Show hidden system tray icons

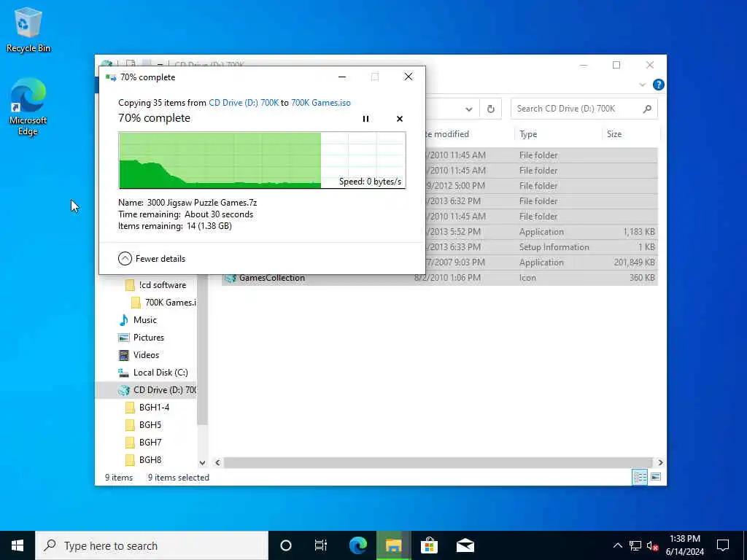tap(617, 545)
